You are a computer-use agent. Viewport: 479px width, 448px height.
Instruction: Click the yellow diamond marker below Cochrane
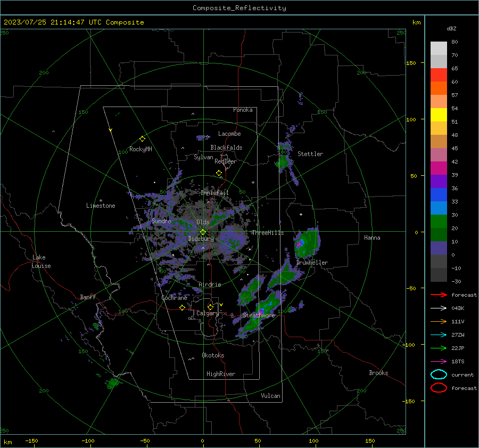coord(182,307)
